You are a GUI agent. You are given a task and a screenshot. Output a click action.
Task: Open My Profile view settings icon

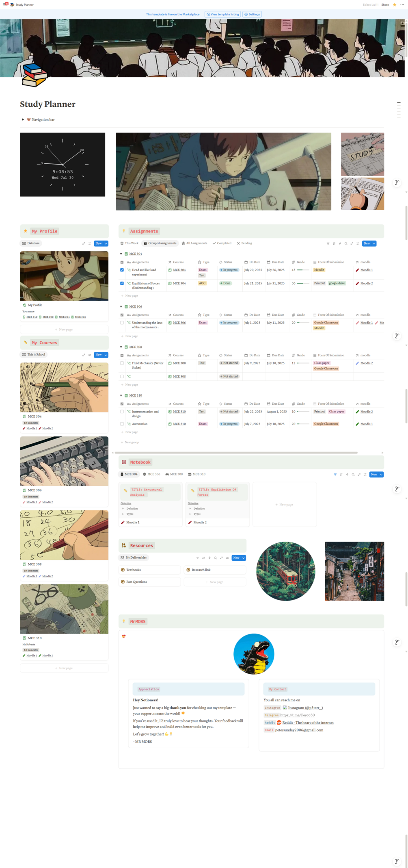[x=90, y=243]
